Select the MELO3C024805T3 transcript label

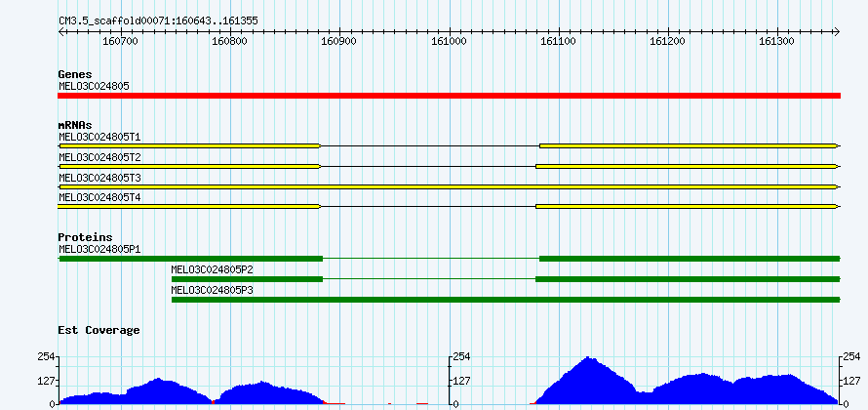pyautogui.click(x=100, y=178)
